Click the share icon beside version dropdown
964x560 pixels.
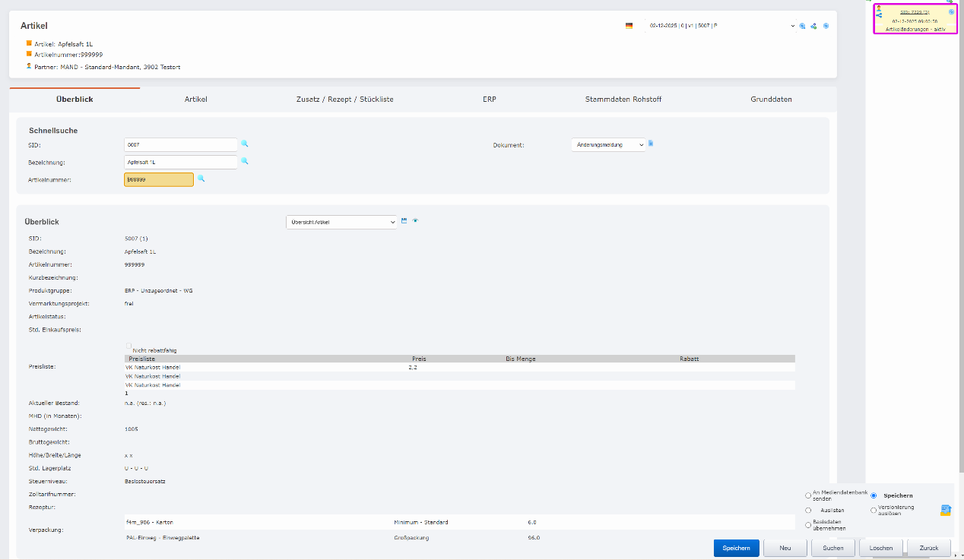point(813,26)
